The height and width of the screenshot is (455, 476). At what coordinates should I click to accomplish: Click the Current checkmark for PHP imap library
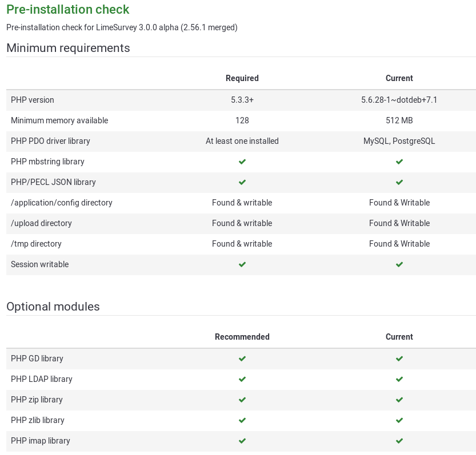[399, 441]
